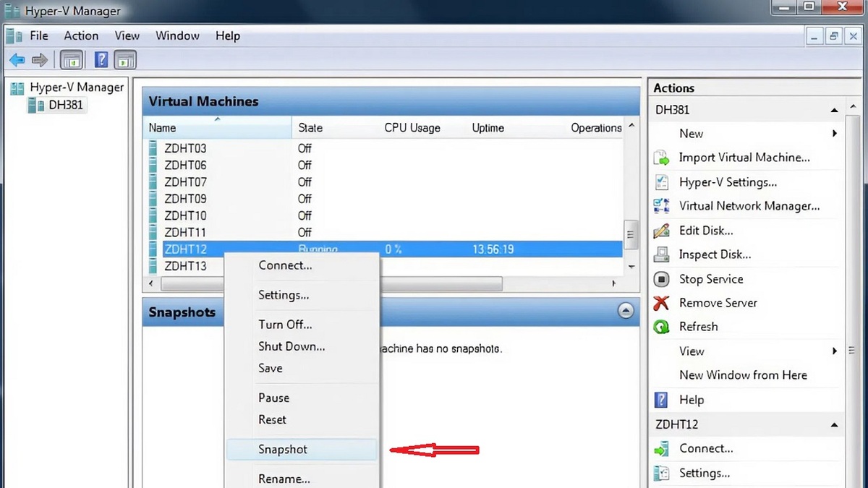Image resolution: width=868 pixels, height=488 pixels.
Task: Select the DH381 server in the tree
Action: [56, 106]
